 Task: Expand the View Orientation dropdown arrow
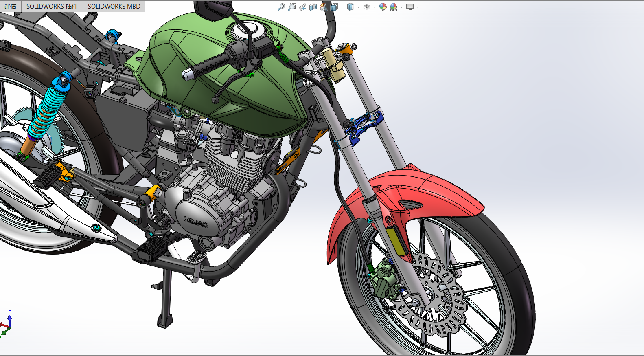coord(342,7)
